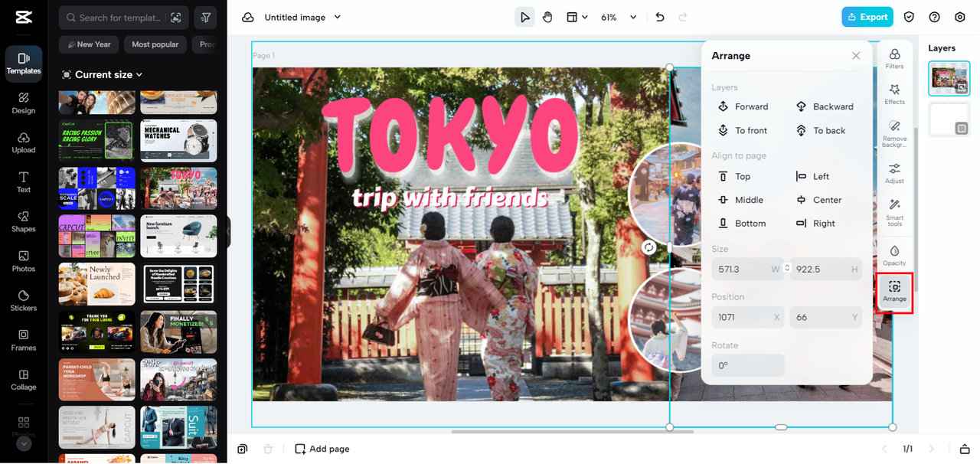The image size is (980, 464).
Task: Choose the Mechanical Watches template thumbnail
Action: point(178,141)
